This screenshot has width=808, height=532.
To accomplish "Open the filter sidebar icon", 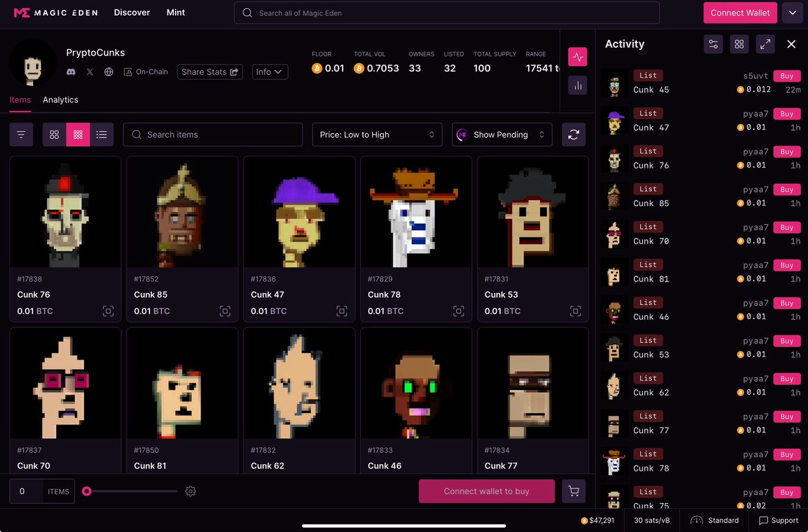I will (x=21, y=135).
